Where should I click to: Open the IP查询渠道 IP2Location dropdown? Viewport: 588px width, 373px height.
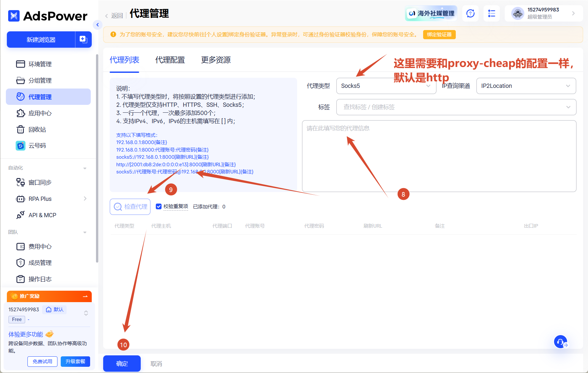[x=526, y=86]
